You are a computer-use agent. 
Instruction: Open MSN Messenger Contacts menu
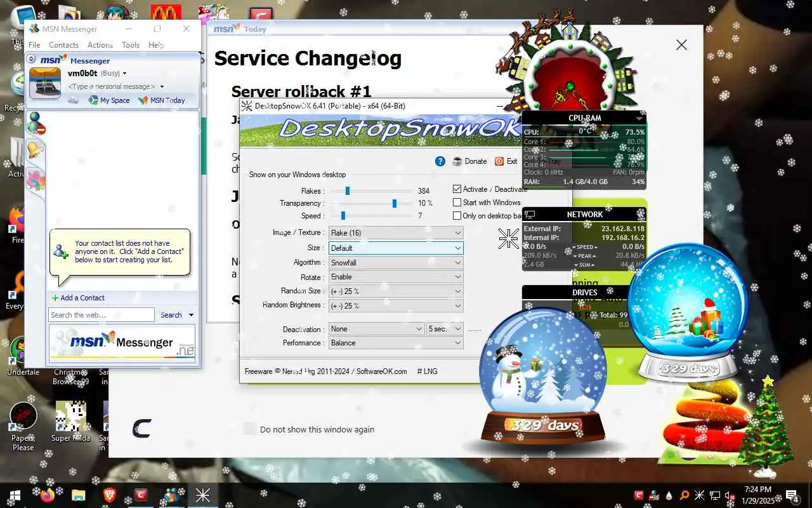[63, 45]
